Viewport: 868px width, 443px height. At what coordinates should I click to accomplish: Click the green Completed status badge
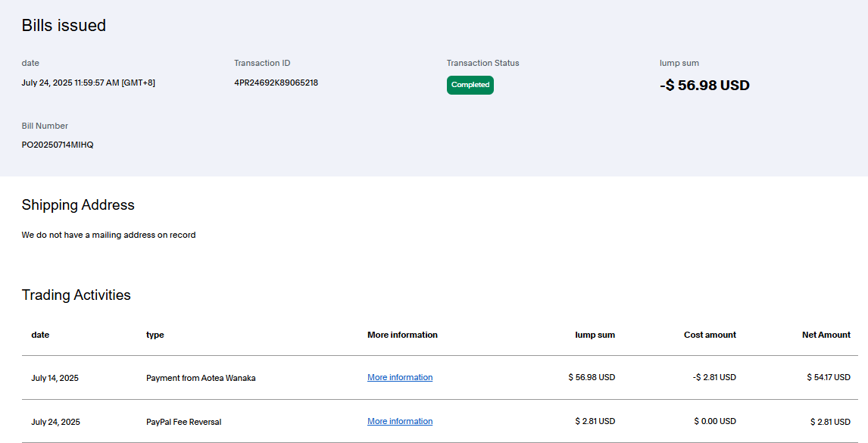[470, 85]
